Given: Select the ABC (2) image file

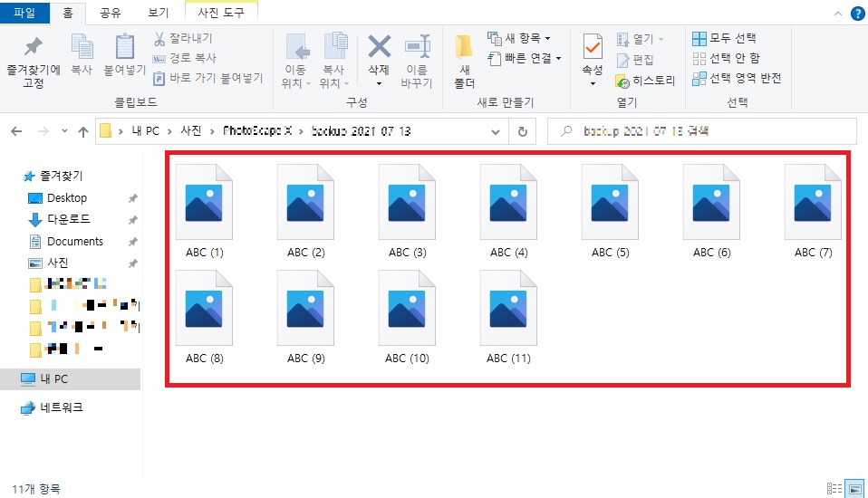Looking at the screenshot, I should 305,211.
